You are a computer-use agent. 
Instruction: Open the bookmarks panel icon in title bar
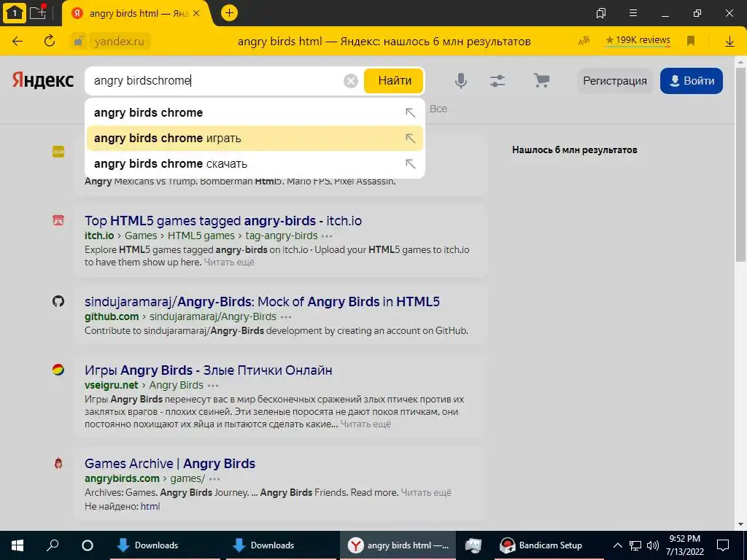pyautogui.click(x=601, y=13)
